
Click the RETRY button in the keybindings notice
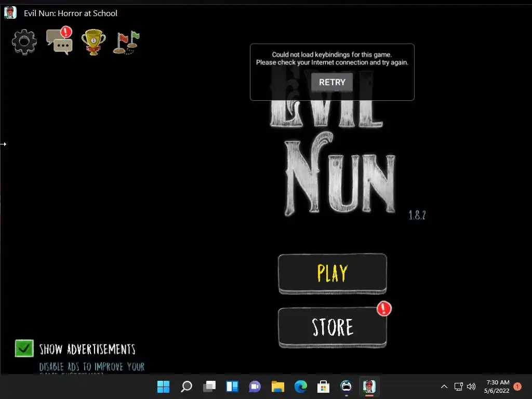coord(332,82)
